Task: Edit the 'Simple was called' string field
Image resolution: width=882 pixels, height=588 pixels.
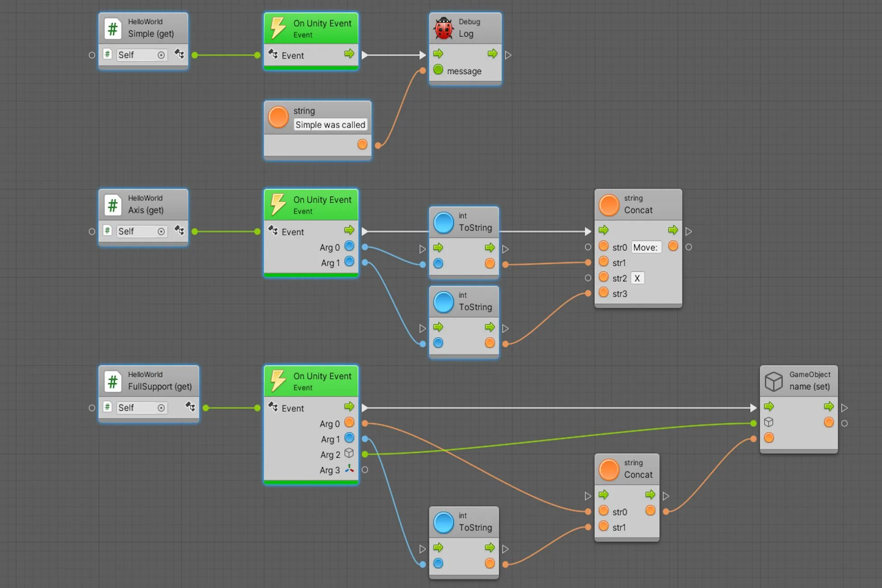Action: tap(330, 125)
